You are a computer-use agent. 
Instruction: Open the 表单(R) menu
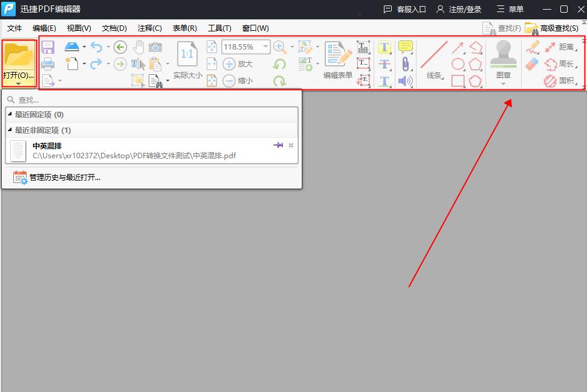click(184, 28)
